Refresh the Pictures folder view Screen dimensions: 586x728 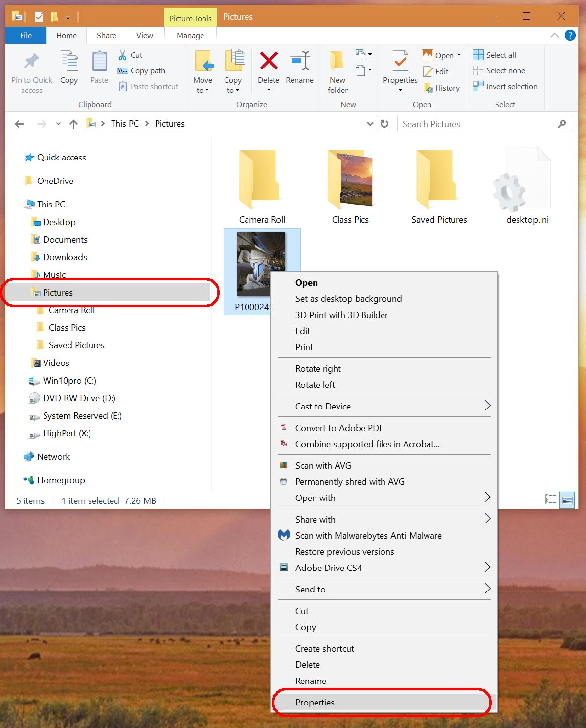[x=384, y=124]
